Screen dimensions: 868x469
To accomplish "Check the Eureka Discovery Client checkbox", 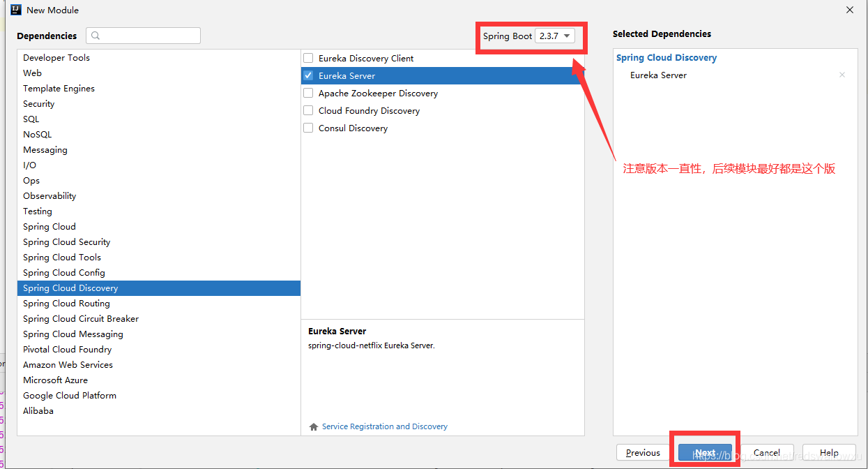I will 308,58.
